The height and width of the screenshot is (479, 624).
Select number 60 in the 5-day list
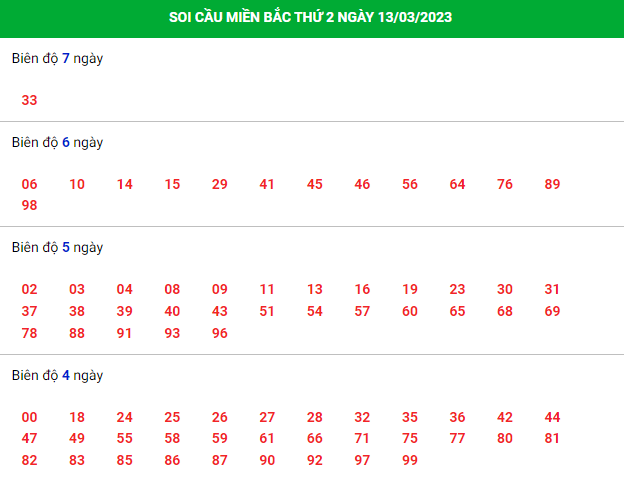point(410,311)
